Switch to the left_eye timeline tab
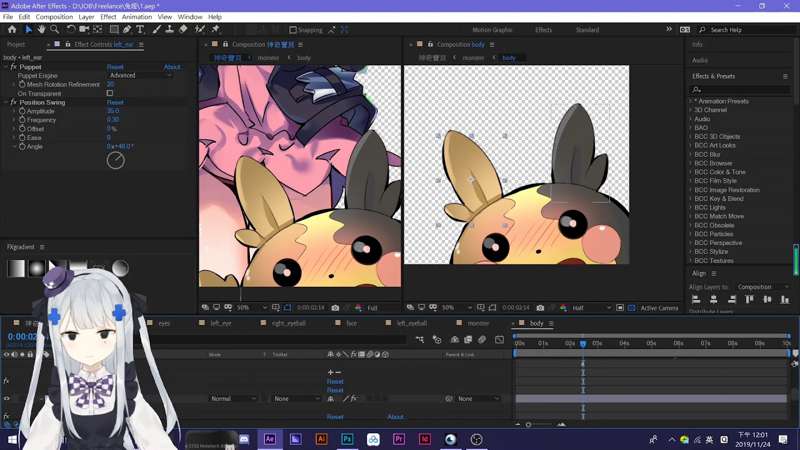 (221, 323)
